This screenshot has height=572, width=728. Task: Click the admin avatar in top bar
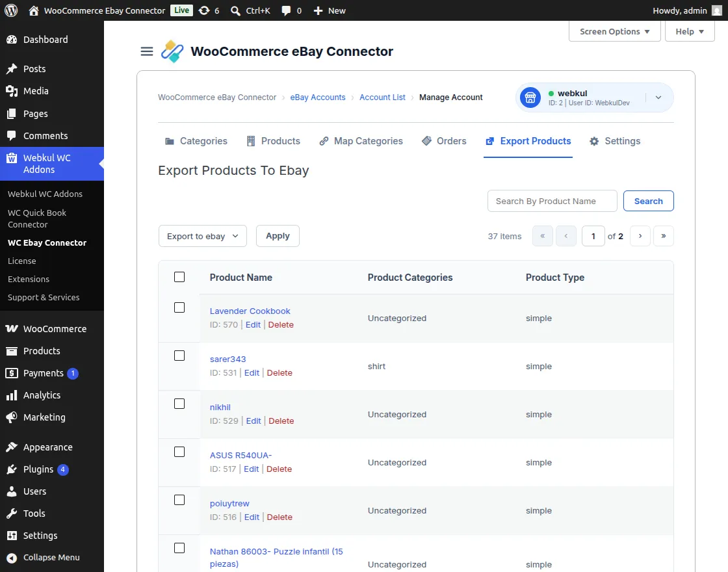pos(717,10)
